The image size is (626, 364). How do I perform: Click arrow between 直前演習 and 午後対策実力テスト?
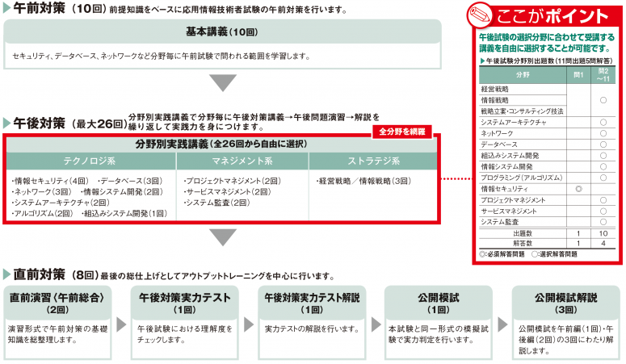coord(123,324)
